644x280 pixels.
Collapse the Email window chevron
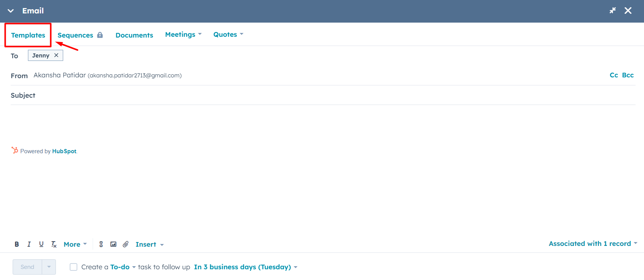11,11
